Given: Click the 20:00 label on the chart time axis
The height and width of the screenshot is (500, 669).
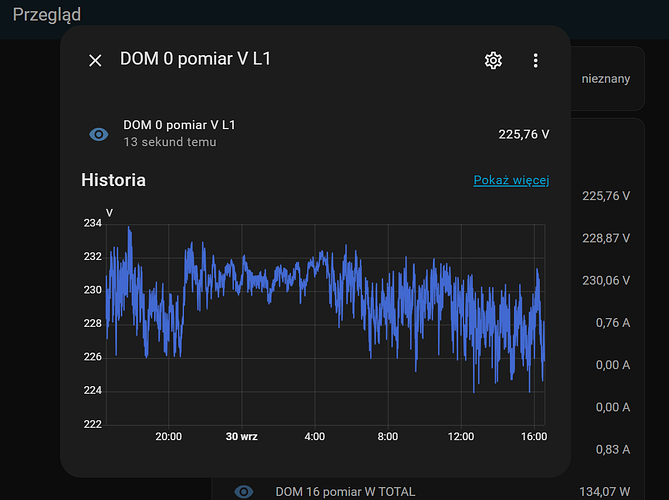Looking at the screenshot, I should (x=168, y=437).
